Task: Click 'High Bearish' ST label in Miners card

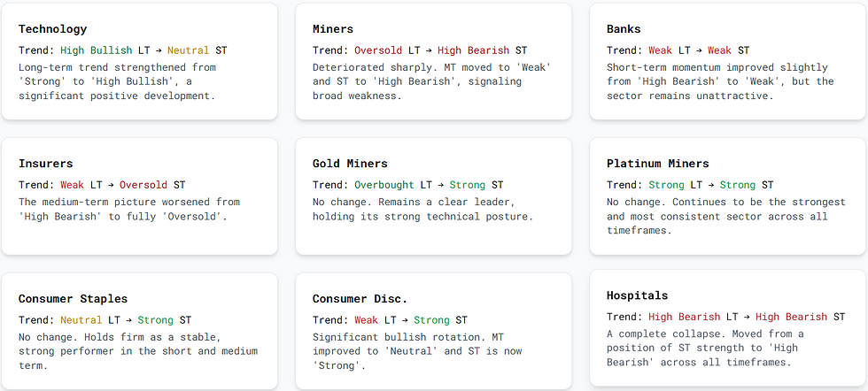Action: pyautogui.click(x=474, y=50)
